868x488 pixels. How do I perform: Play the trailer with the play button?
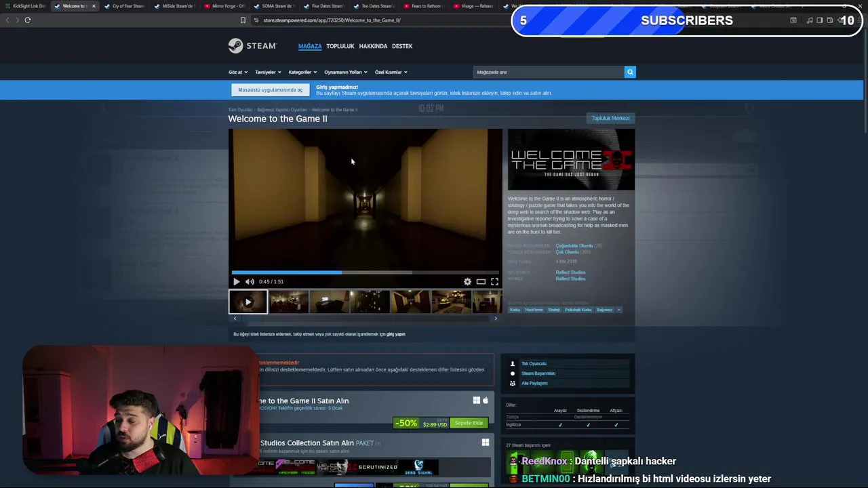[237, 281]
